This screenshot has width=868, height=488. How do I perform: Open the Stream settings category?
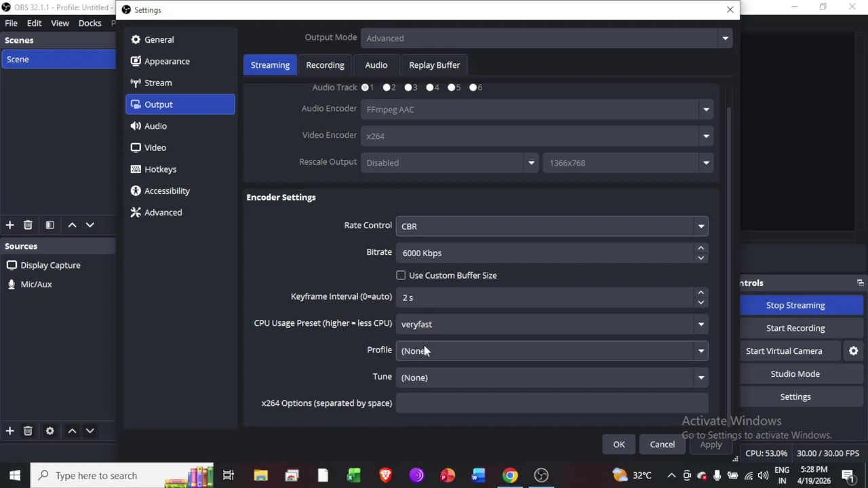tap(180, 83)
